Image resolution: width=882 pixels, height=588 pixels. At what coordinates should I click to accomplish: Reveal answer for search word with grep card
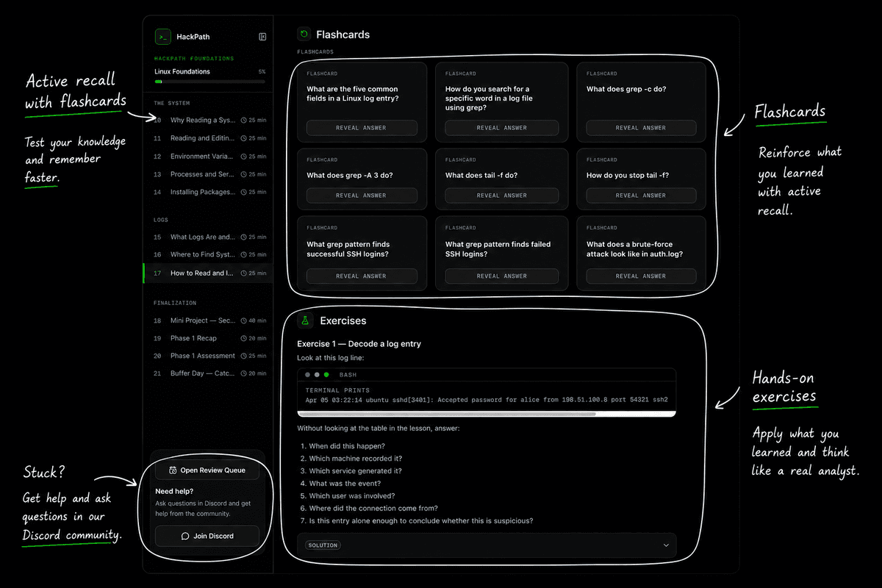click(502, 128)
